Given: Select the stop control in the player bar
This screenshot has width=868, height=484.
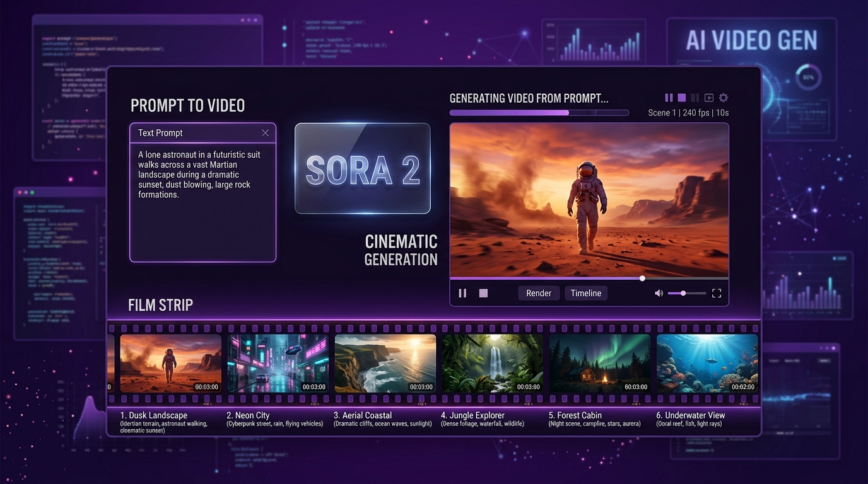Looking at the screenshot, I should coord(483,292).
